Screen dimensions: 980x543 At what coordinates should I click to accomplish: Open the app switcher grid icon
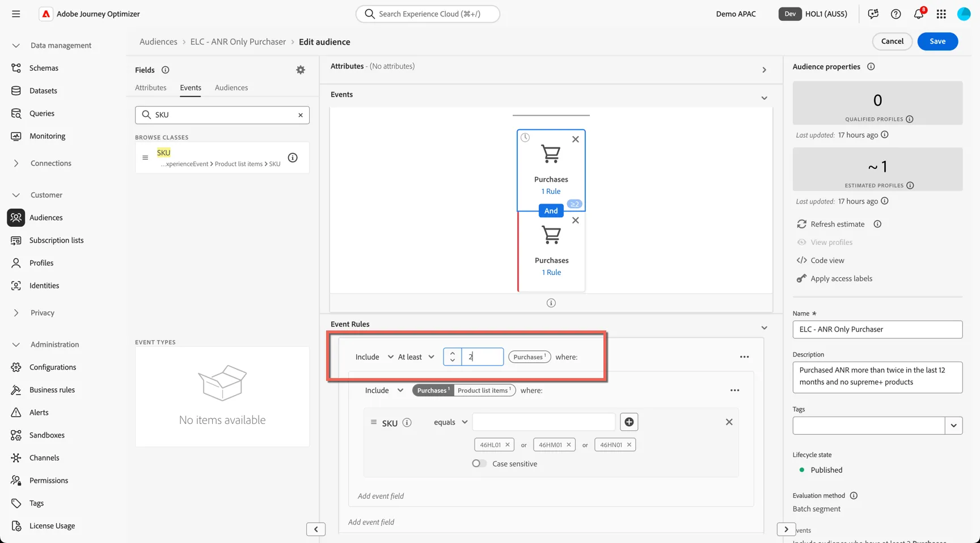point(941,14)
